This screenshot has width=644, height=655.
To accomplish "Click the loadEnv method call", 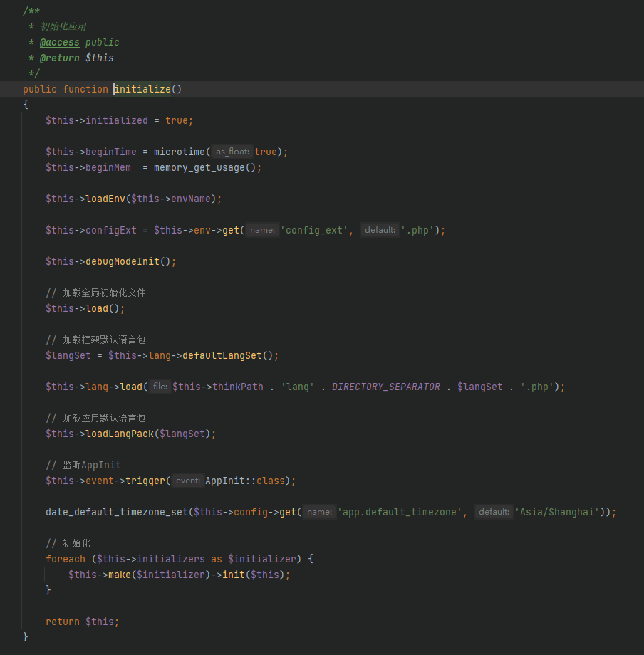I will [x=105, y=199].
